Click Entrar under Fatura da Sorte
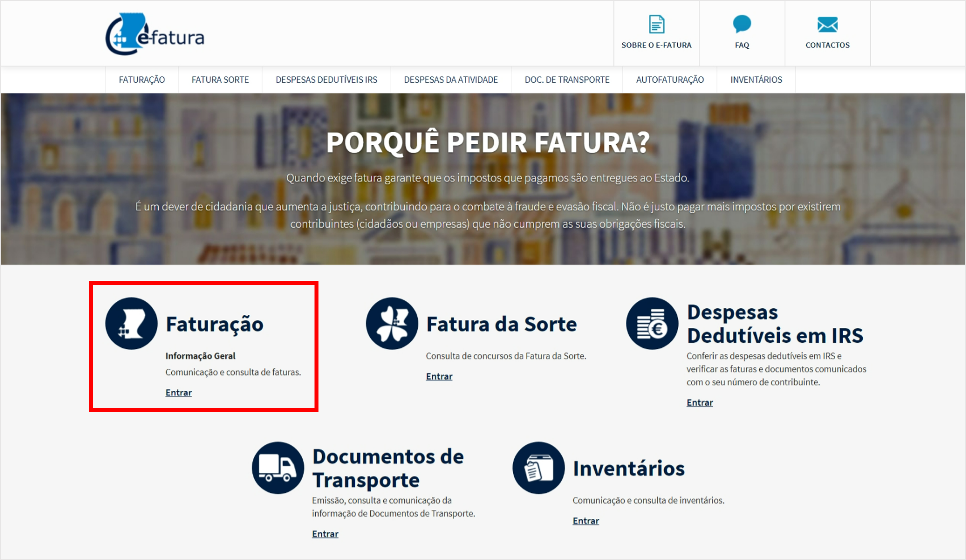The width and height of the screenshot is (966, 560). pyautogui.click(x=439, y=377)
